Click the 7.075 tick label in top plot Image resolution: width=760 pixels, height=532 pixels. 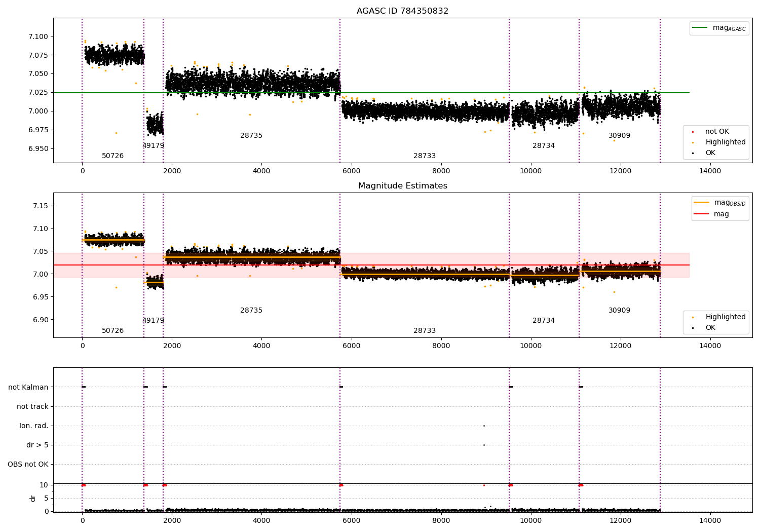coord(38,55)
